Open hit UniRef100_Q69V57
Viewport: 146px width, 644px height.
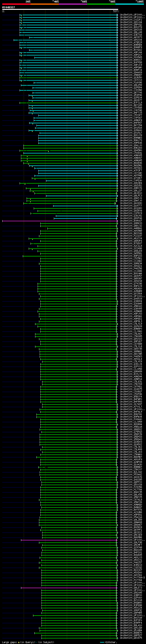click(x=131, y=276)
